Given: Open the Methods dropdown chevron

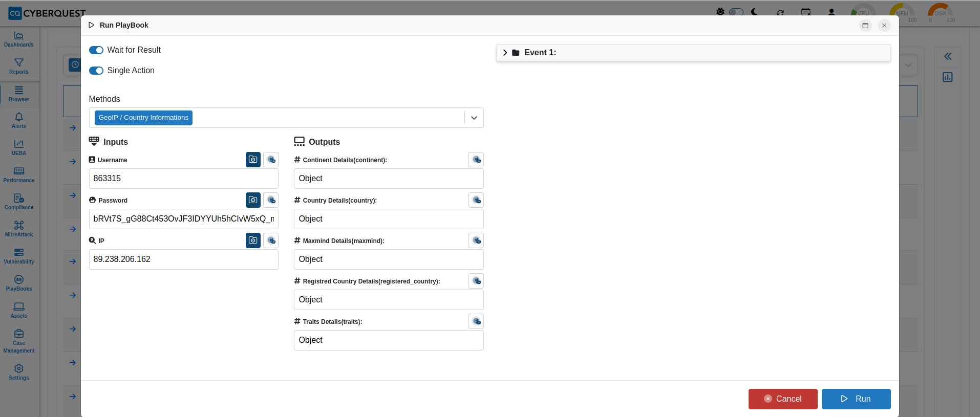Looking at the screenshot, I should 474,118.
